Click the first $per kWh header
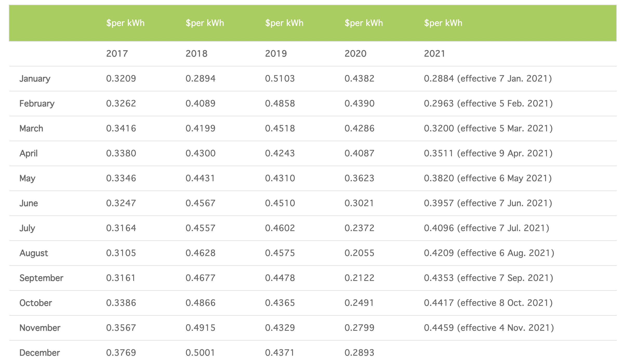This screenshot has width=624, height=364. point(125,23)
